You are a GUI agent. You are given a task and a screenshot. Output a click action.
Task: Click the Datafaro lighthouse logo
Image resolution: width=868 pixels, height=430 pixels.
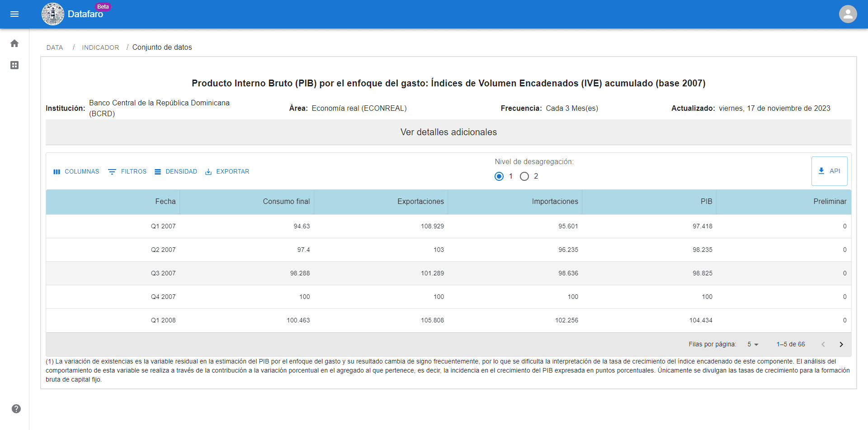coord(53,14)
